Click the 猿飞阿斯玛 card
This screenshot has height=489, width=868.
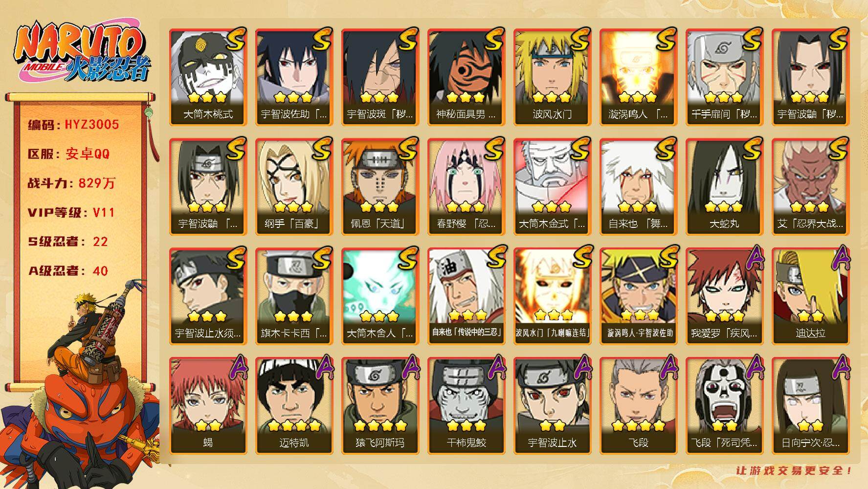pos(380,406)
